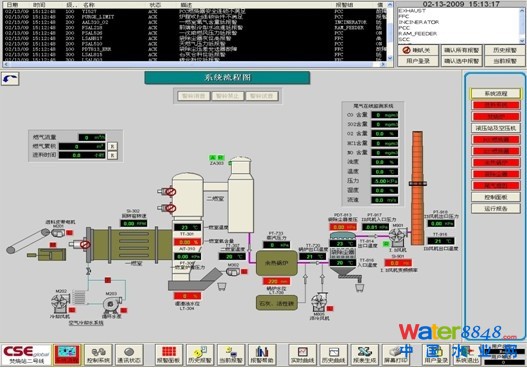Click 报表生成 icon in bottom toolbar
The height and width of the screenshot is (368, 527).
click(365, 355)
